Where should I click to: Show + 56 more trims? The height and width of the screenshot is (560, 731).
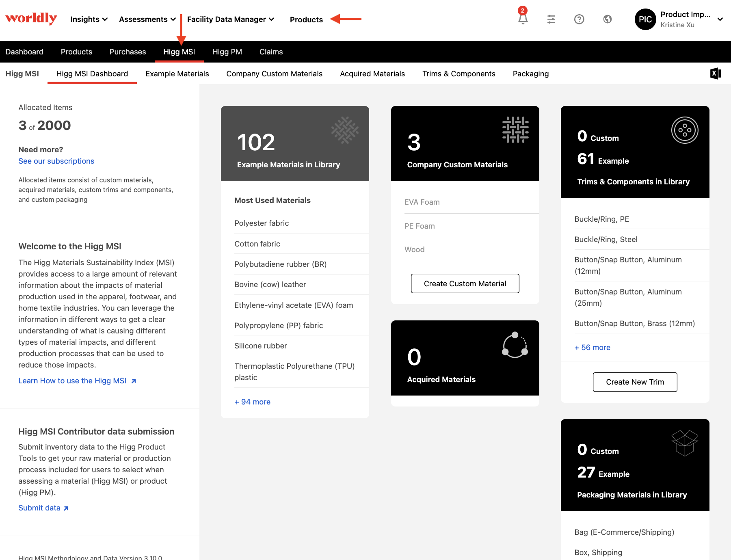592,347
